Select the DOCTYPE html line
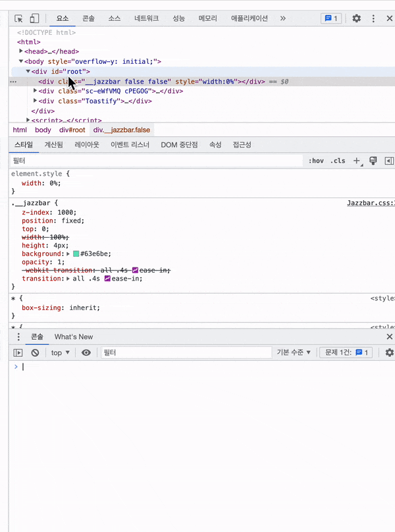The height and width of the screenshot is (532, 395). pos(47,32)
